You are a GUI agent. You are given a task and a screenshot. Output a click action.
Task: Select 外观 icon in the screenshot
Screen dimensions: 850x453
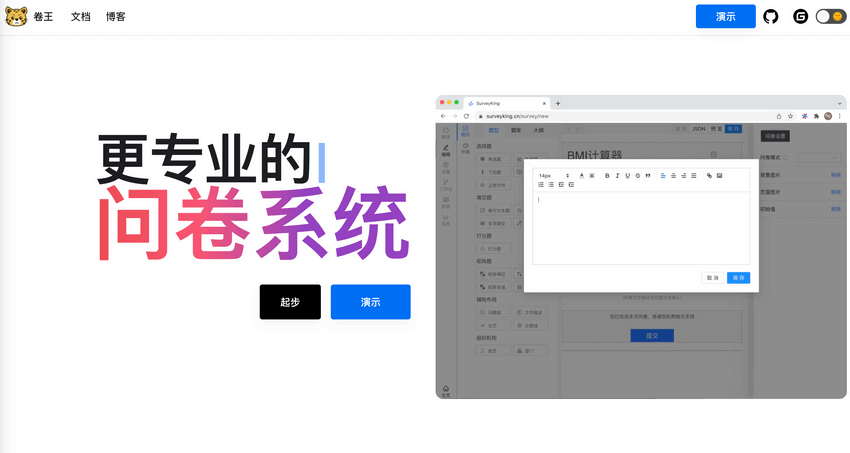pos(465,148)
